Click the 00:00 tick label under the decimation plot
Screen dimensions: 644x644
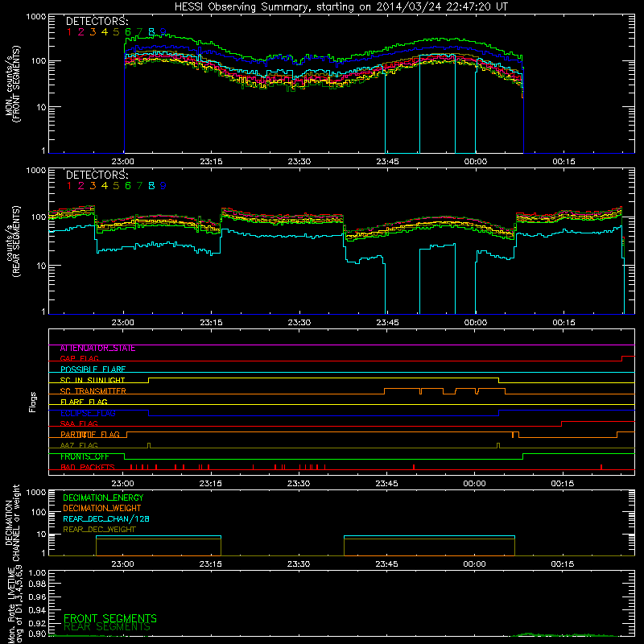coord(474,564)
